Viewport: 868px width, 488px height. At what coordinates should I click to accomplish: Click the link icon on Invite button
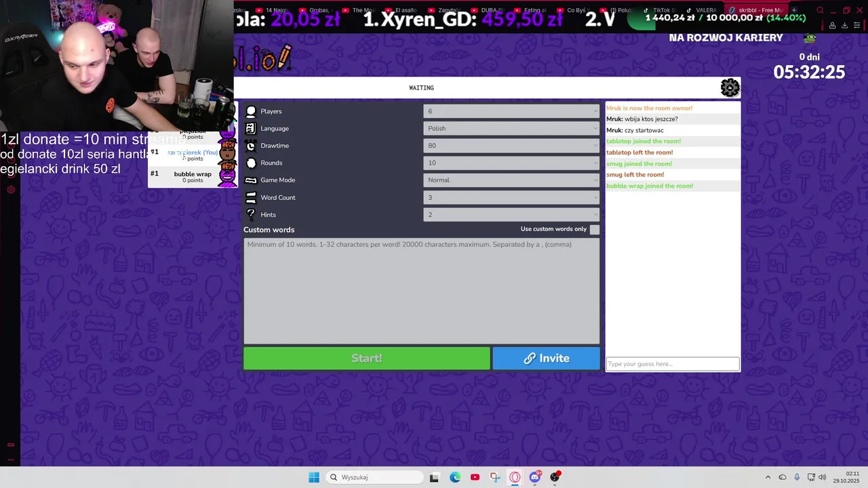pos(530,359)
